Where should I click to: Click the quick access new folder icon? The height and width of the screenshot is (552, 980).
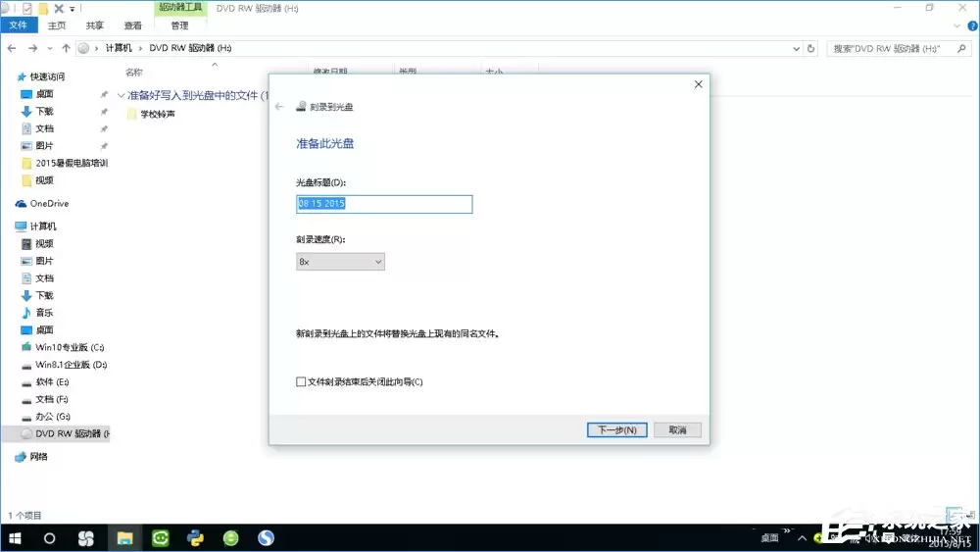coord(43,9)
